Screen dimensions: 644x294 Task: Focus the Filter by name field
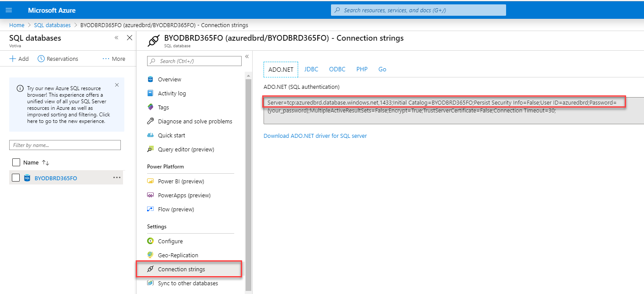coord(65,145)
